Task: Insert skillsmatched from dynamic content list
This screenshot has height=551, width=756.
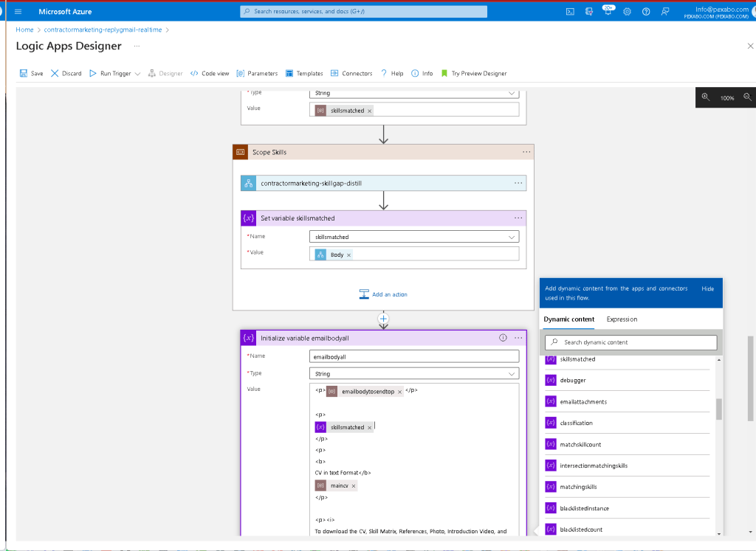Action: coord(627,359)
